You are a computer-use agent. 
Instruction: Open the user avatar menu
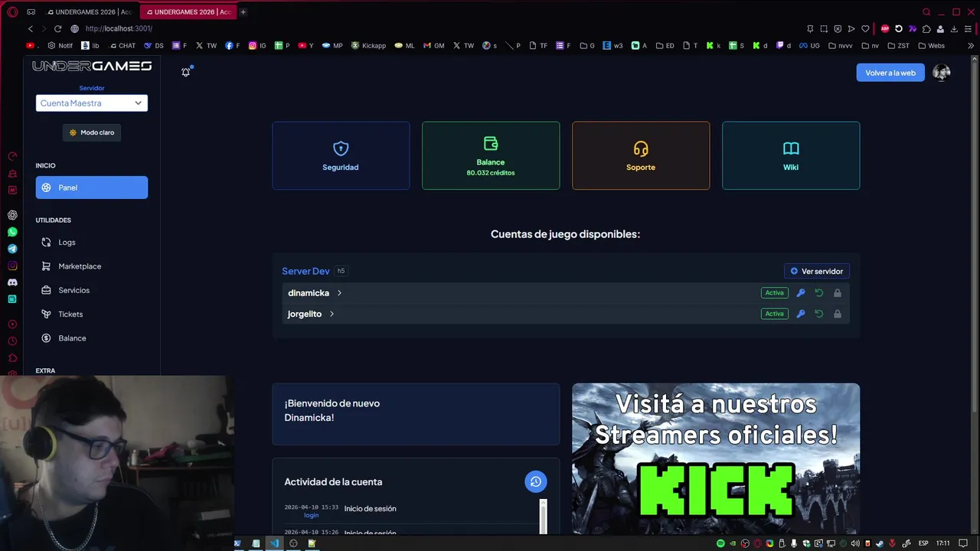[x=942, y=73]
